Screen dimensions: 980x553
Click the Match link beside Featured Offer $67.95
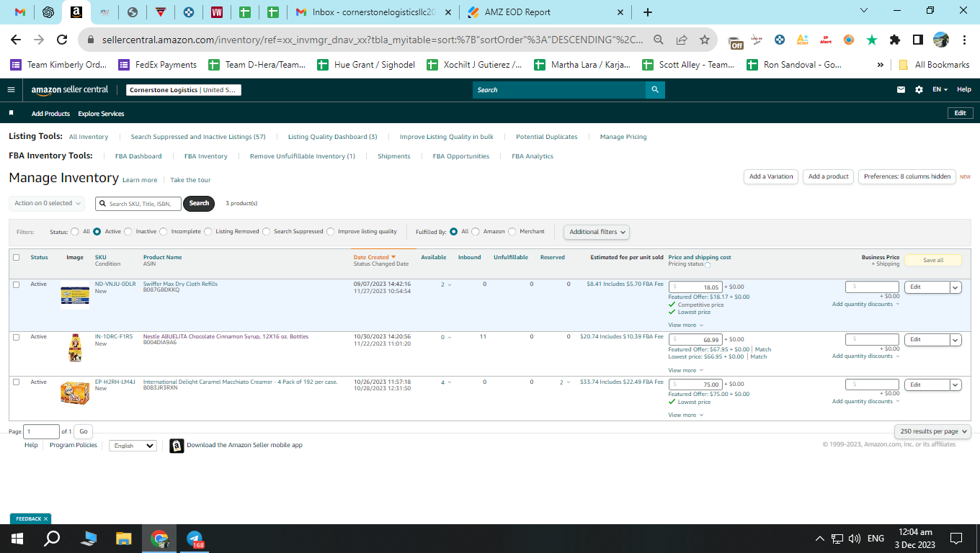(x=763, y=349)
